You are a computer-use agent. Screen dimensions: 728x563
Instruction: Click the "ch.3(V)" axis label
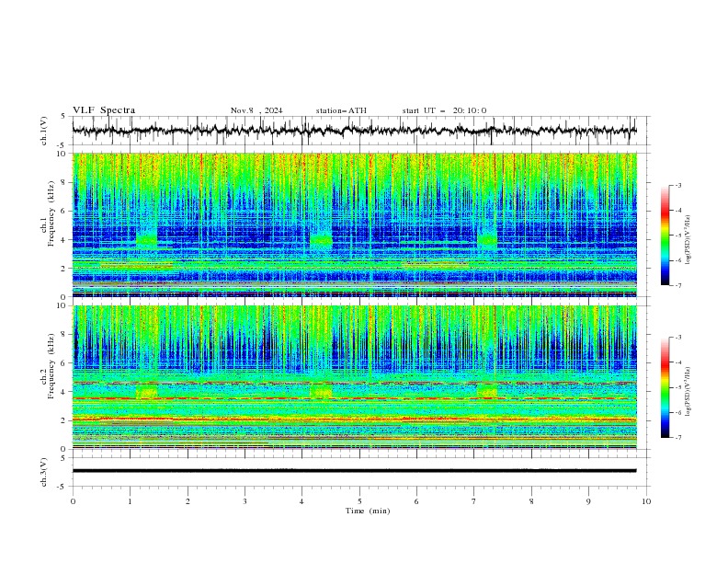[x=44, y=472]
